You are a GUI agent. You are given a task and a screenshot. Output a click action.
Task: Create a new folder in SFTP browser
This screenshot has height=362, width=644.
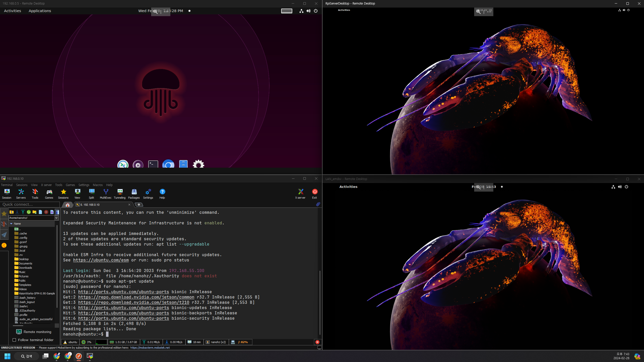click(x=35, y=212)
